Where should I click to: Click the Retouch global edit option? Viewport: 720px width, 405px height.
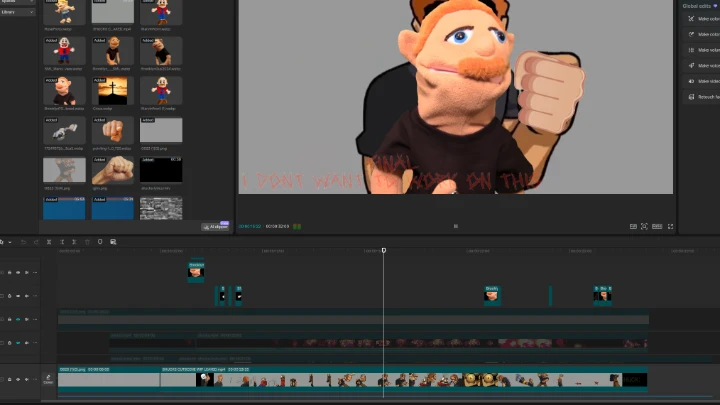703,97
